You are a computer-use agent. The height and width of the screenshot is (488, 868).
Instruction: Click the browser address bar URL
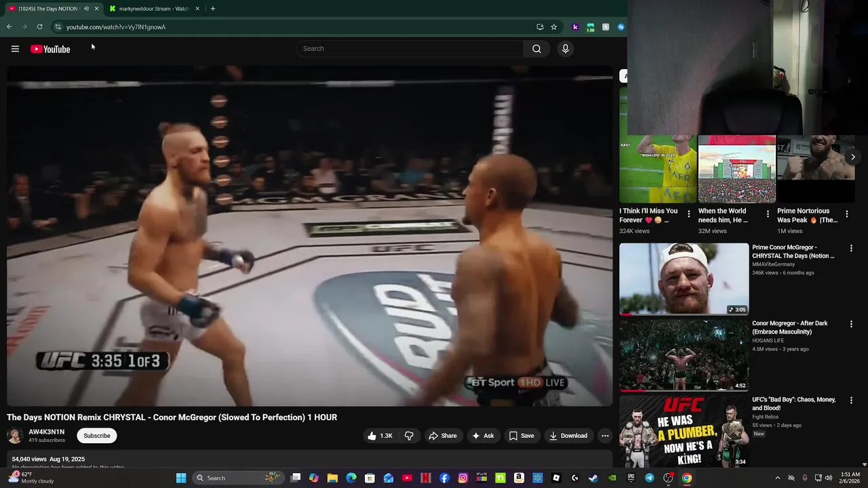coord(116,27)
